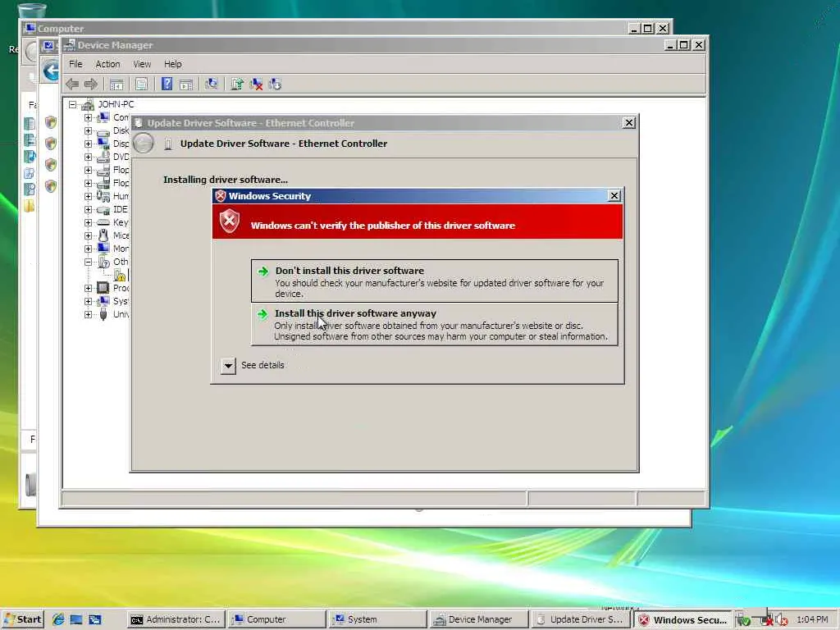Click the Back arrow in Device Manager toolbar
840x630 pixels.
tap(72, 84)
